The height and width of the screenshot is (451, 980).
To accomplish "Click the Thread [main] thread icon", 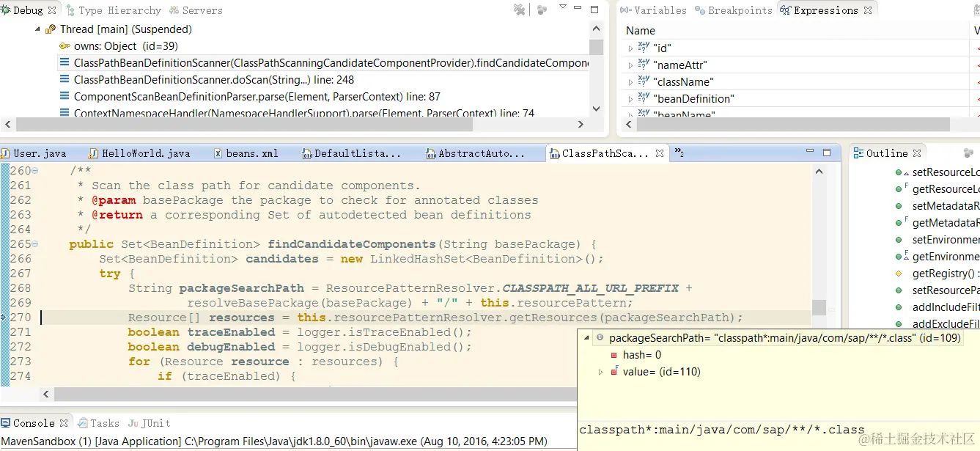I will point(51,29).
